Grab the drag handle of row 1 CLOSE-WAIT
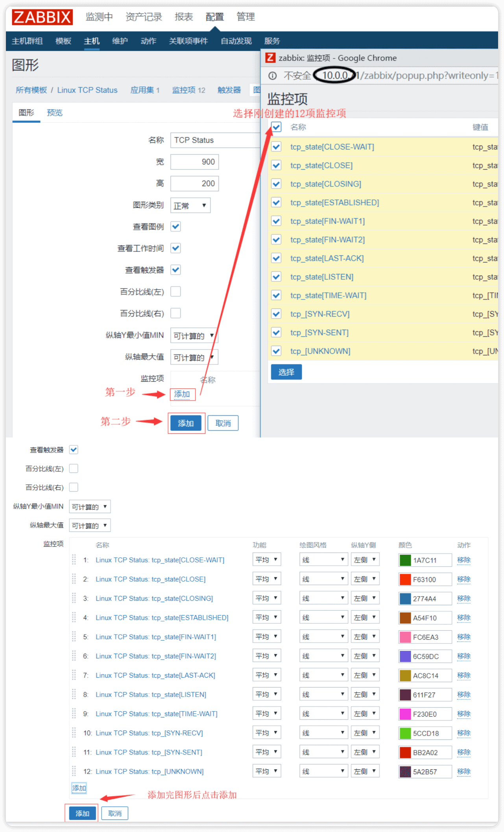Screen dimensions: 504x832 coord(74,560)
